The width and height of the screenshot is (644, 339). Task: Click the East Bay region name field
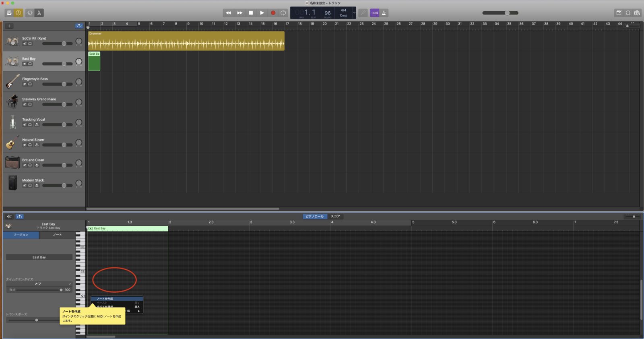tap(39, 257)
